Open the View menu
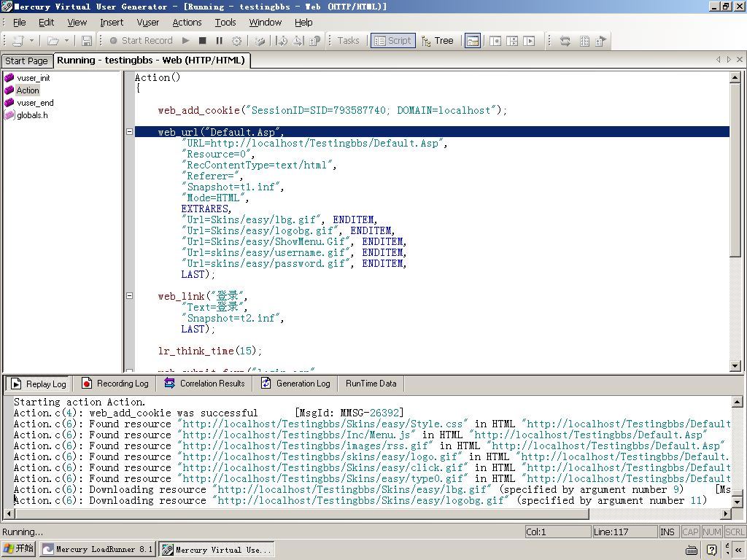 click(77, 23)
